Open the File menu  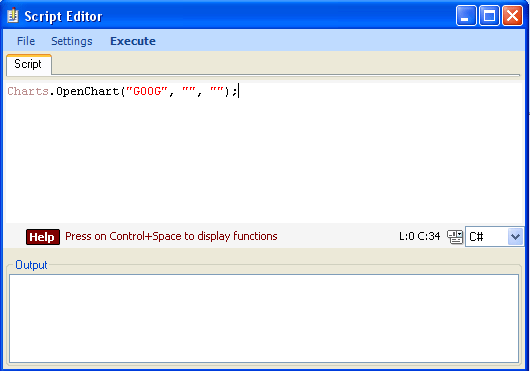(26, 41)
